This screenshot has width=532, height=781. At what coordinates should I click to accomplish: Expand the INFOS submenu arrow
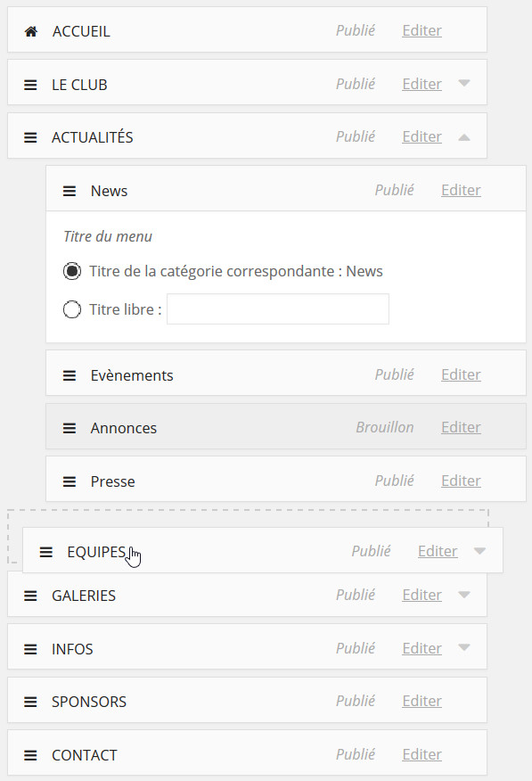pyautogui.click(x=464, y=647)
